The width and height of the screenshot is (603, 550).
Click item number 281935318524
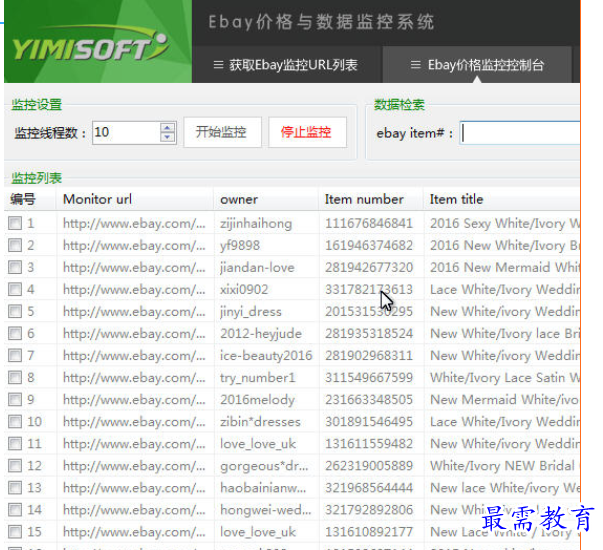[369, 333]
